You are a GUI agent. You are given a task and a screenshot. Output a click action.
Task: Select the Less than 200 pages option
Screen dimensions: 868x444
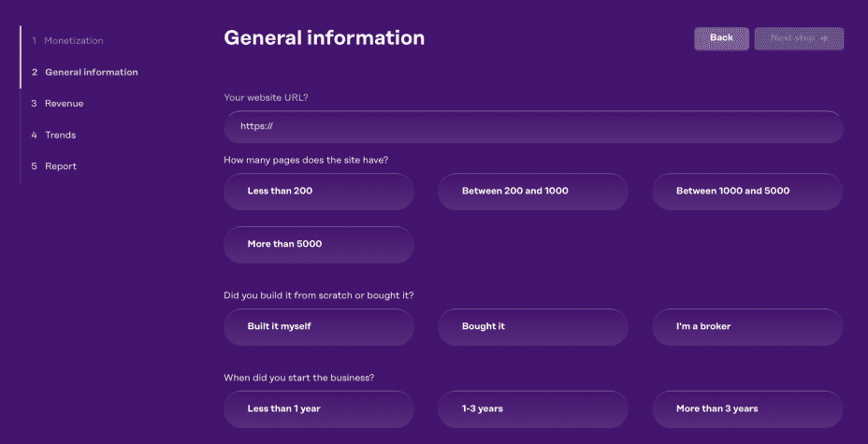(x=318, y=191)
